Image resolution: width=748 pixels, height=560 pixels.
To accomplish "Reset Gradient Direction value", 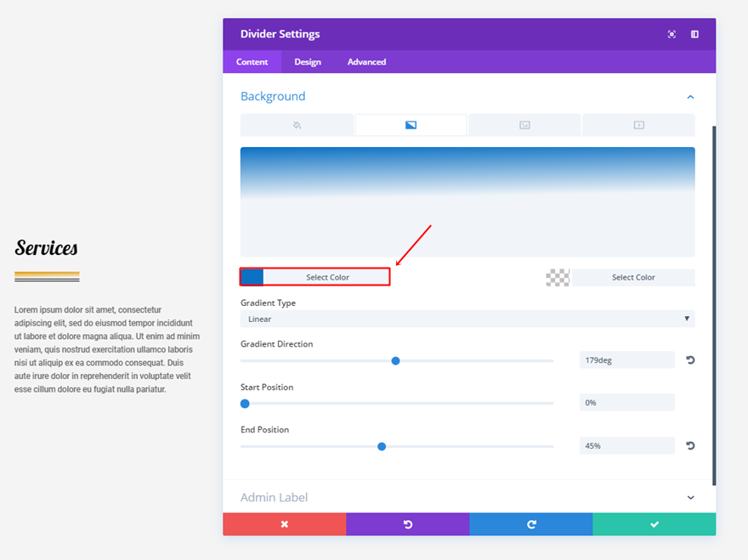I will [690, 360].
